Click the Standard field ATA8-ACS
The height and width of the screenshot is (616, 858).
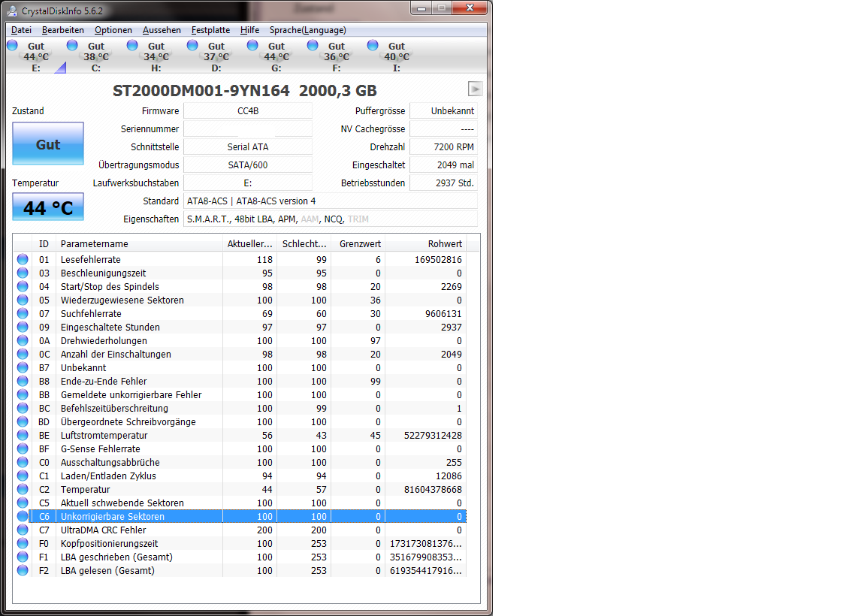point(331,201)
